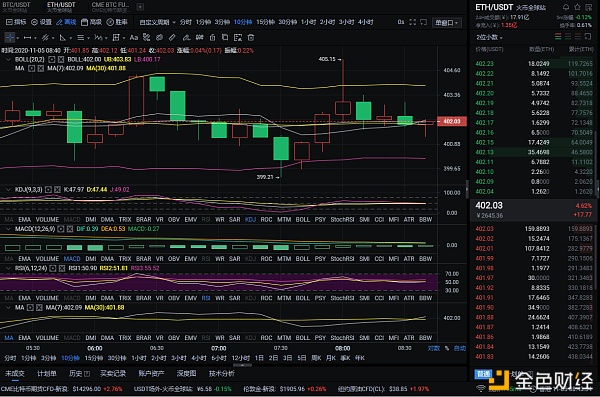Viewport: 600px width, 397px height.
Task: Toggle the draw-line mode button
Action: click(66, 22)
